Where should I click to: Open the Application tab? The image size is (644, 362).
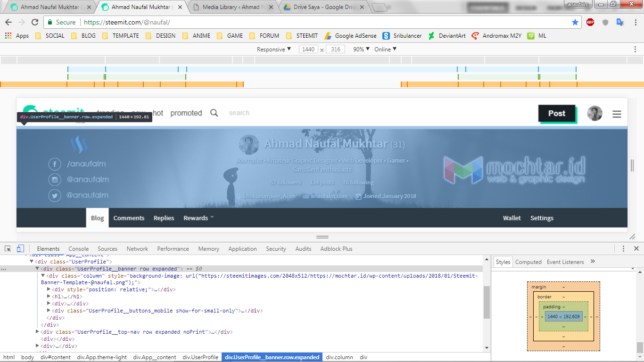point(242,249)
